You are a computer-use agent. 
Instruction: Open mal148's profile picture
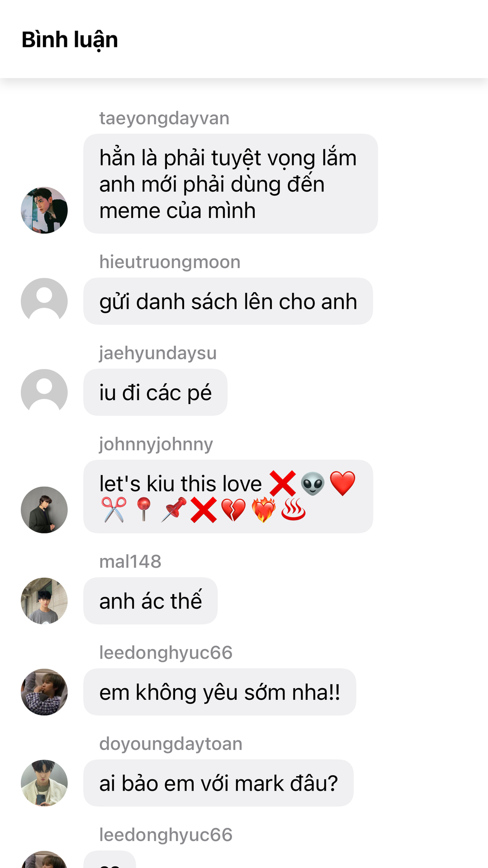(x=44, y=601)
